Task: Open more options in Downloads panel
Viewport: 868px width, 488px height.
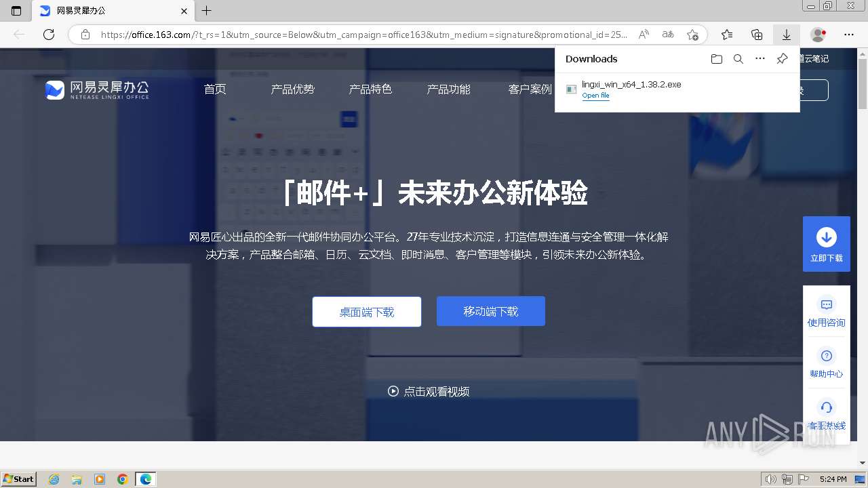Action: pyautogui.click(x=760, y=59)
